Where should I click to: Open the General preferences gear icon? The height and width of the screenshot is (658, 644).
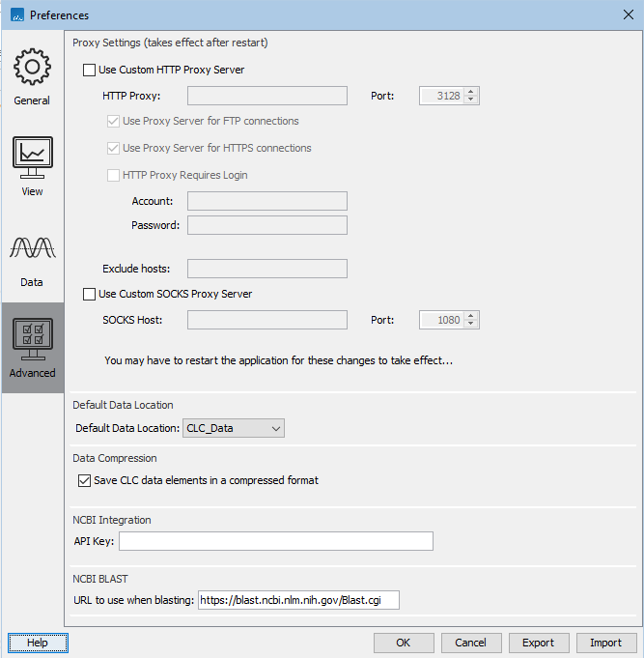(x=32, y=68)
